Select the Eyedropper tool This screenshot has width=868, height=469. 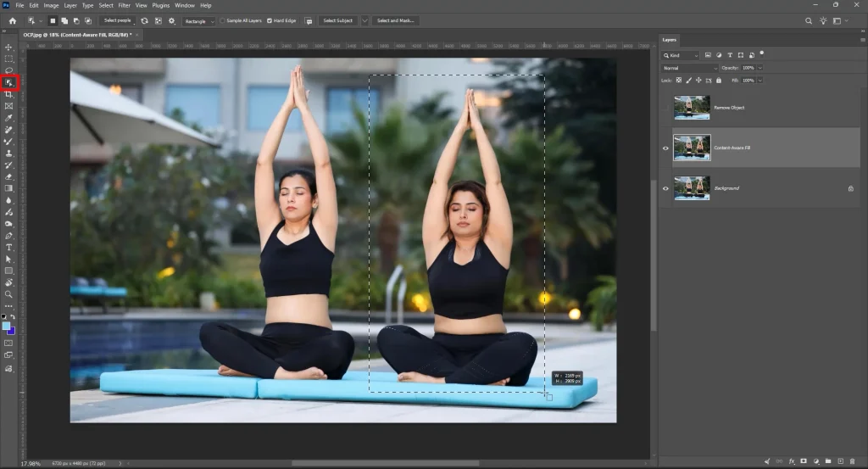point(8,118)
